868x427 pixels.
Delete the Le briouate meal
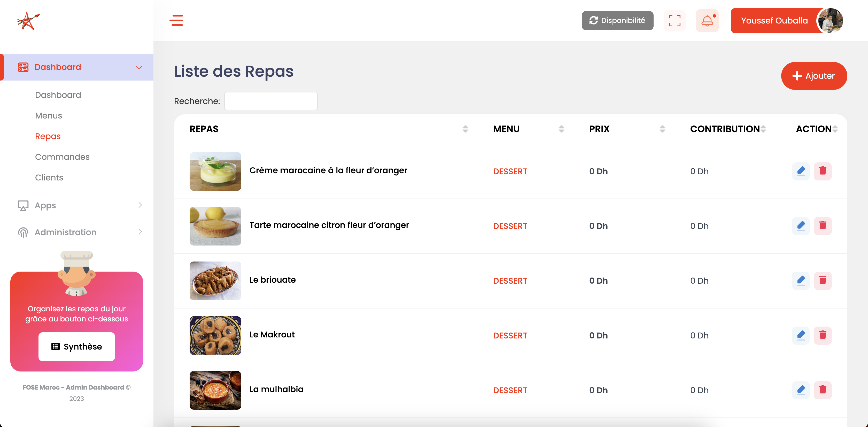(x=823, y=281)
